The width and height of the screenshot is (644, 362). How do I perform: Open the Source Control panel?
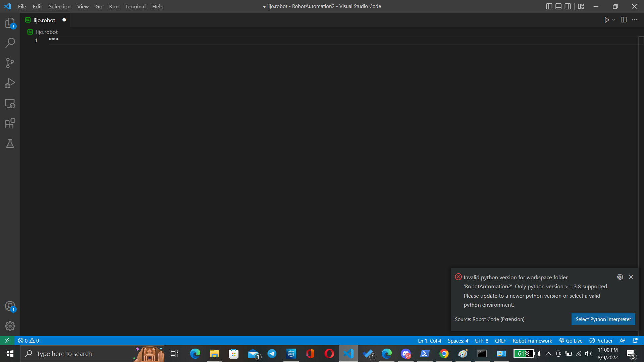(x=10, y=63)
